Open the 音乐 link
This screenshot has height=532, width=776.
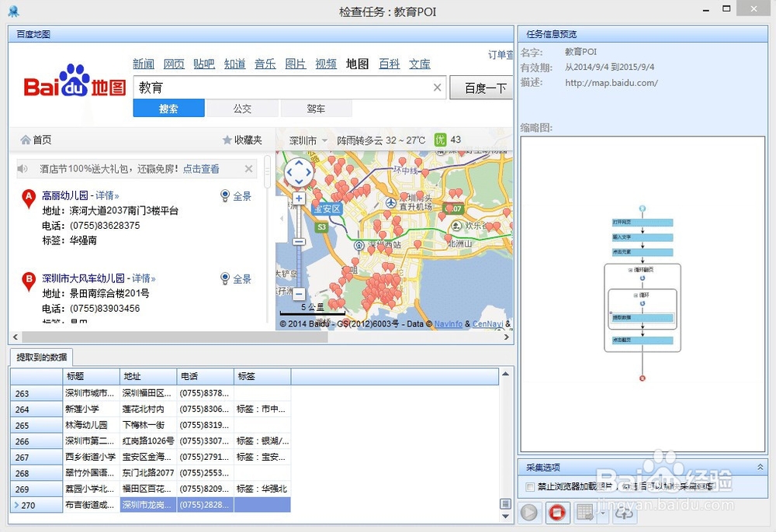[265, 64]
